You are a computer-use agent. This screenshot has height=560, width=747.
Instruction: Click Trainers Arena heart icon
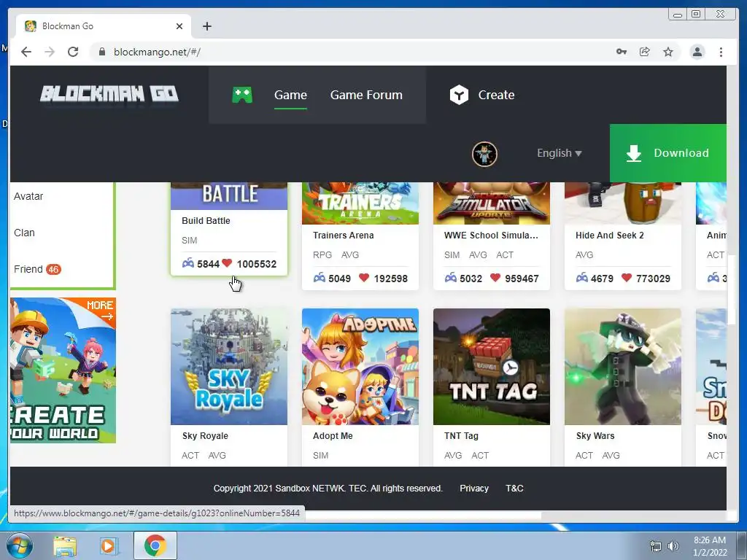click(x=364, y=278)
